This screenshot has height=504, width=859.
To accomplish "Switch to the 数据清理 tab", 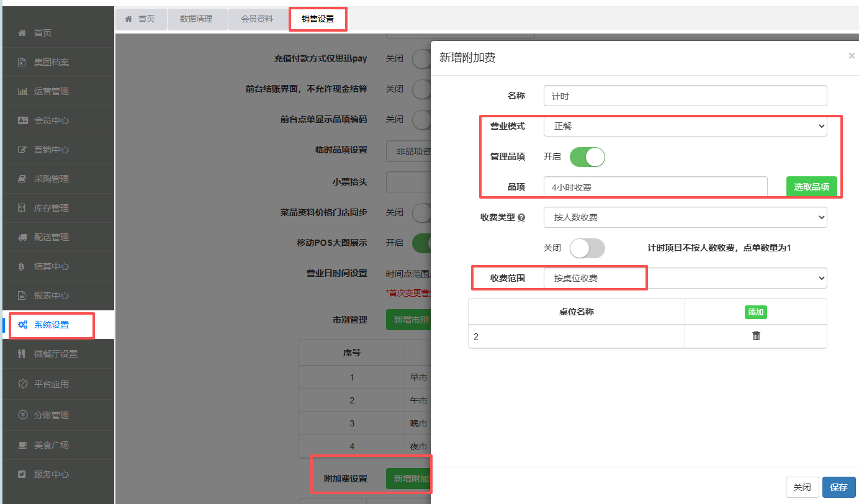I will pyautogui.click(x=196, y=19).
